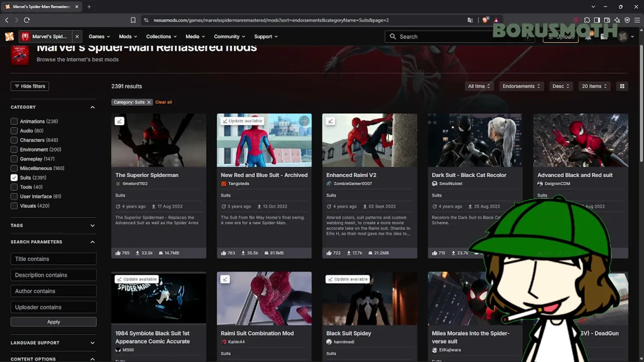
Task: Open the Community menu
Action: coord(229,36)
